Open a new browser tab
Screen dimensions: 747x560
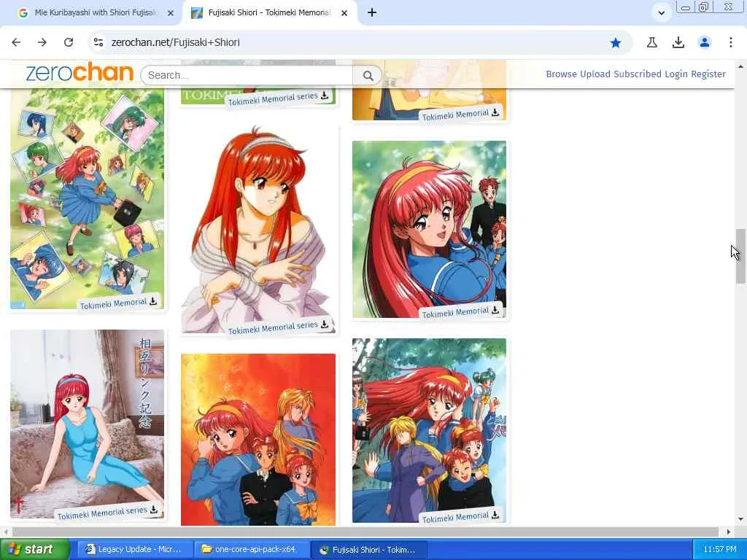pos(372,13)
